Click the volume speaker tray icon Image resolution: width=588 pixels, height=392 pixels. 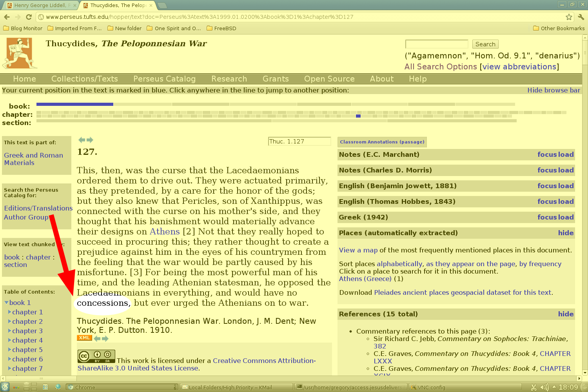(x=544, y=387)
